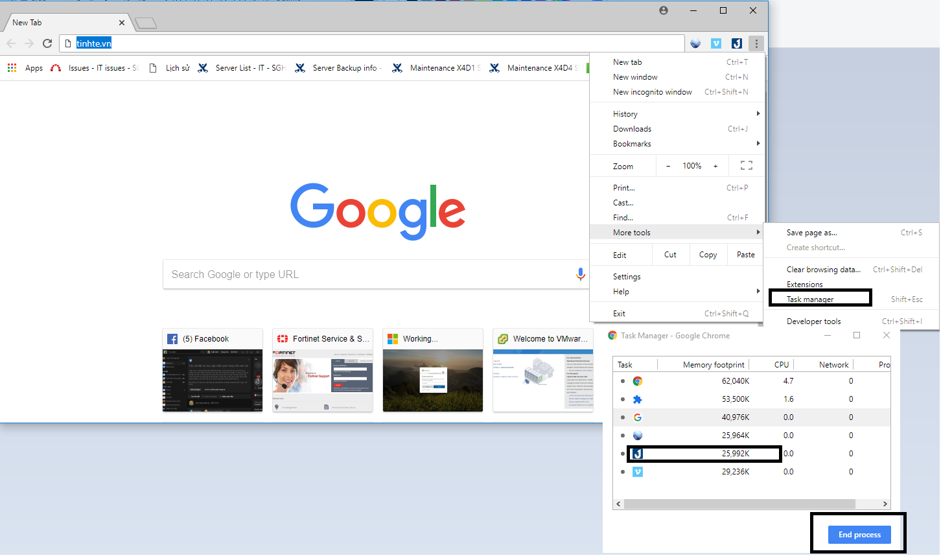Choose New incognito window
The image size is (941, 560).
point(677,91)
